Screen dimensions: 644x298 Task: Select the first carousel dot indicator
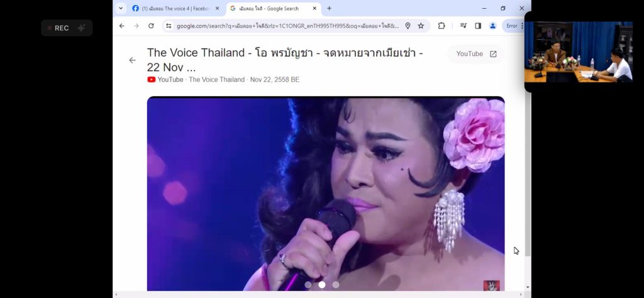[x=308, y=284]
